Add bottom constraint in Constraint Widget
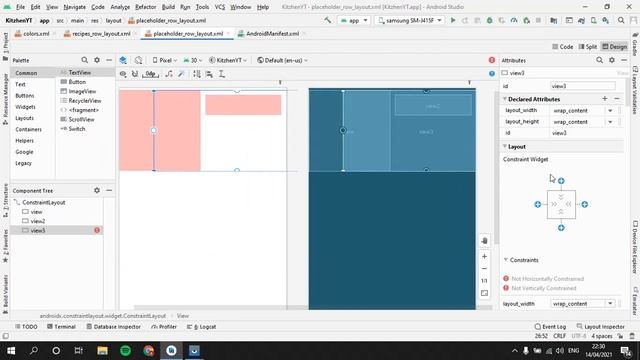Viewport: 640px width, 360px height. (561, 228)
